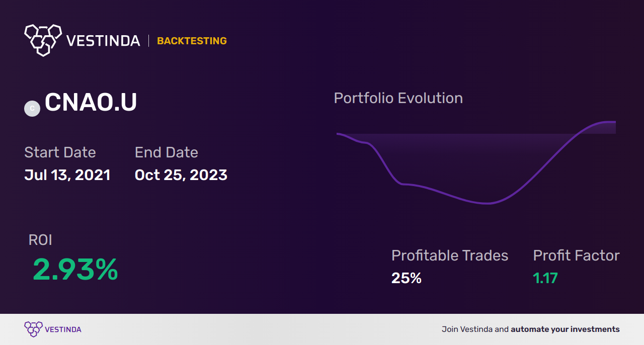Click the Portfolio Evolution heading
The height and width of the screenshot is (345, 644).
point(398,98)
